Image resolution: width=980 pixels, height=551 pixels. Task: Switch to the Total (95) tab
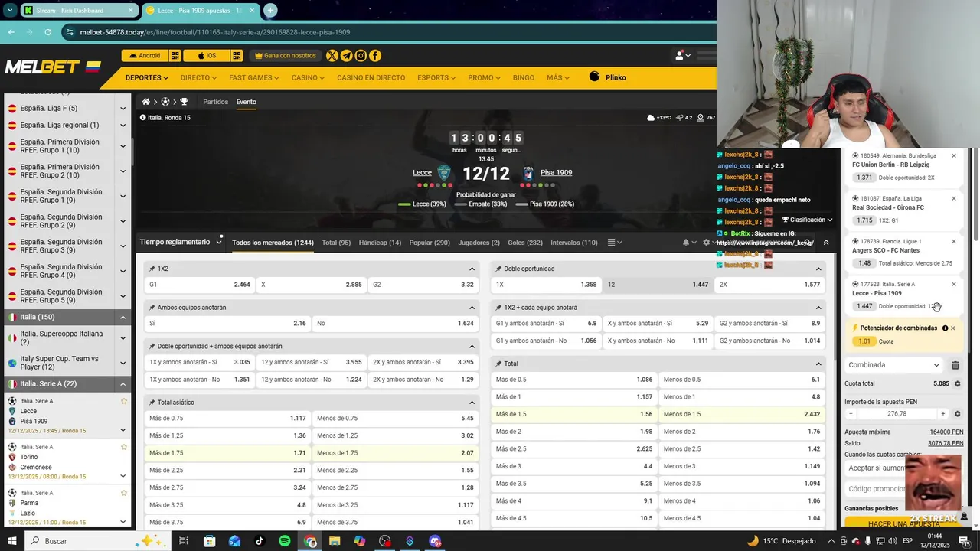pos(336,243)
